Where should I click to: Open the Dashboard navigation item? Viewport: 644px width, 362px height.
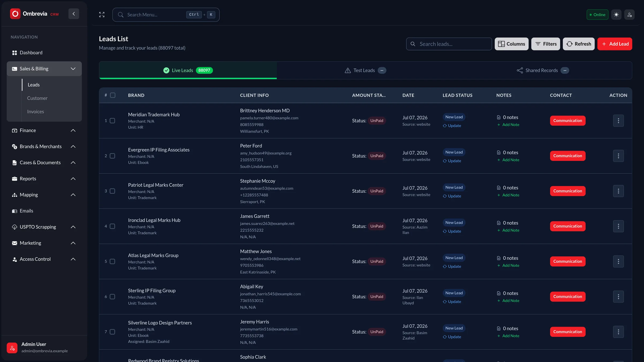pos(44,53)
